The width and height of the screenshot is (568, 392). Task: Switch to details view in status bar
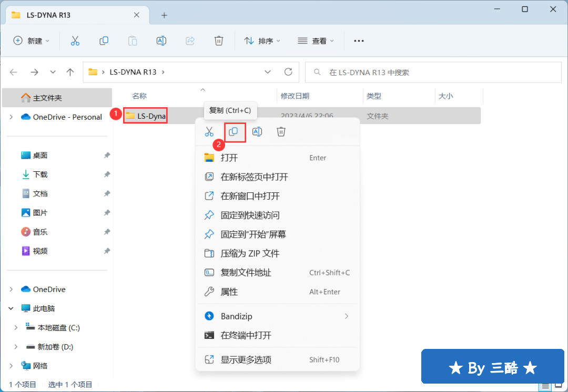pos(545,386)
